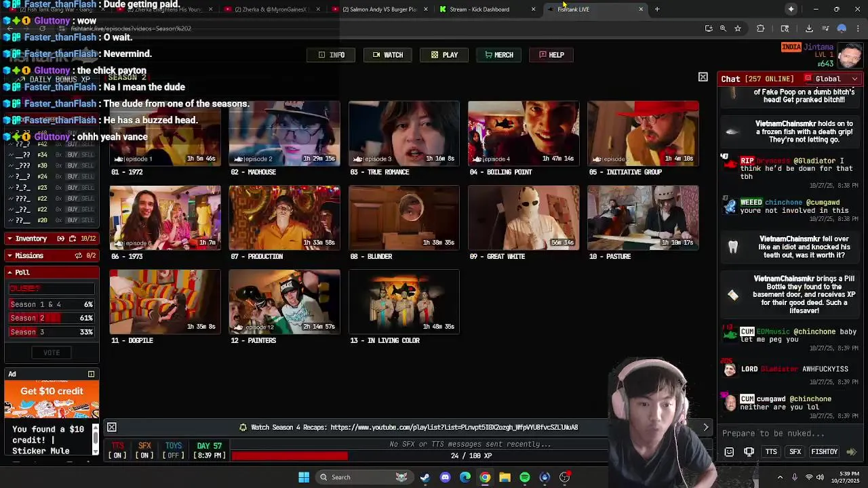
Task: Play episode 05 - INITIATIVE GROUP
Action: click(x=643, y=134)
